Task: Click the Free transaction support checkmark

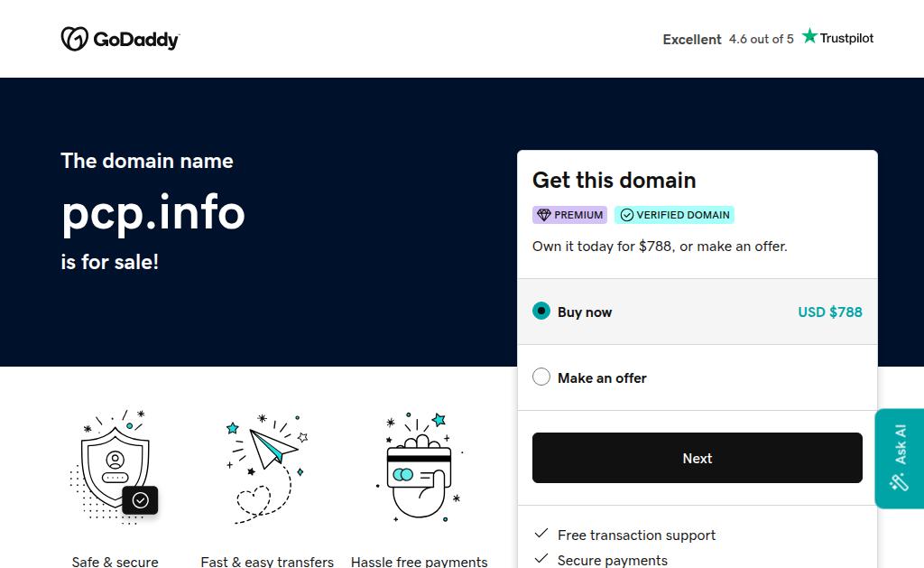Action: (x=541, y=534)
